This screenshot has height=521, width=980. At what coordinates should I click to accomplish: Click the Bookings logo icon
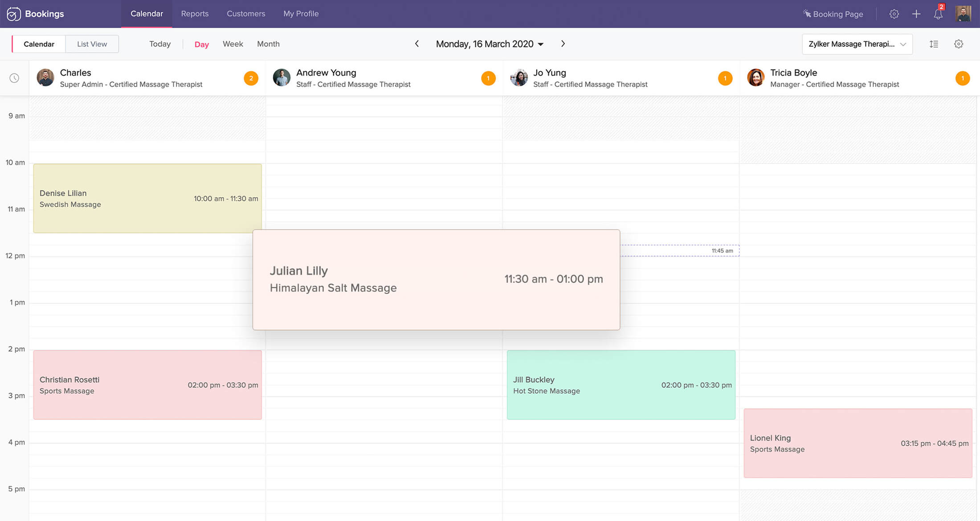point(13,14)
